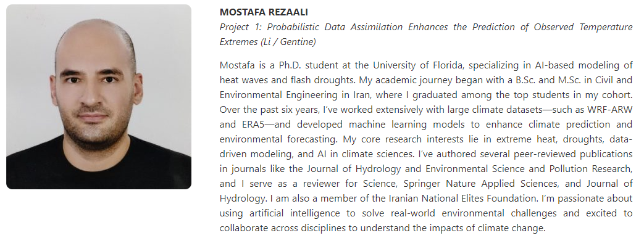The width and height of the screenshot is (644, 246).
Task: Click Environmental Science and Pollution Research text
Action: tap(528, 168)
